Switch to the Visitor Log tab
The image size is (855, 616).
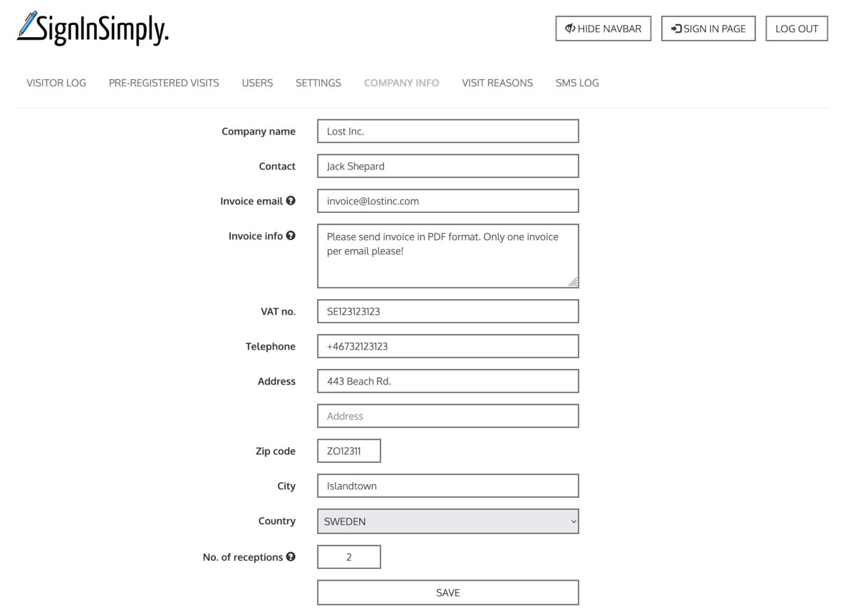(56, 83)
